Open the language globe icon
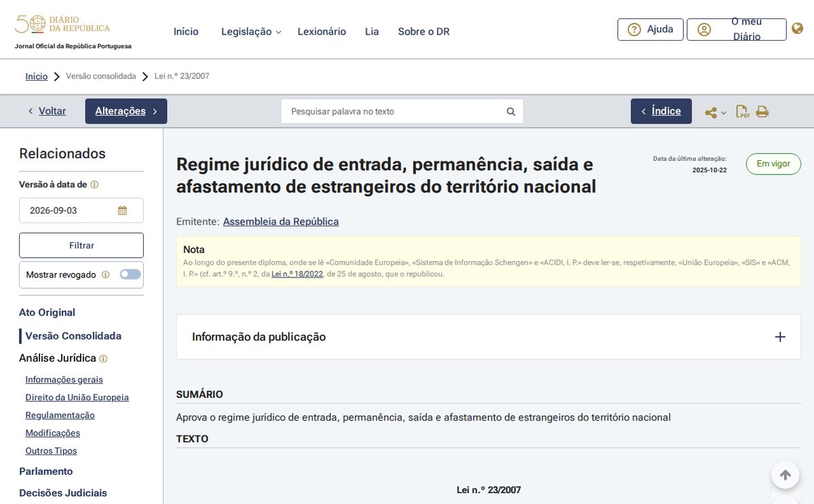The width and height of the screenshot is (814, 504). click(x=798, y=28)
